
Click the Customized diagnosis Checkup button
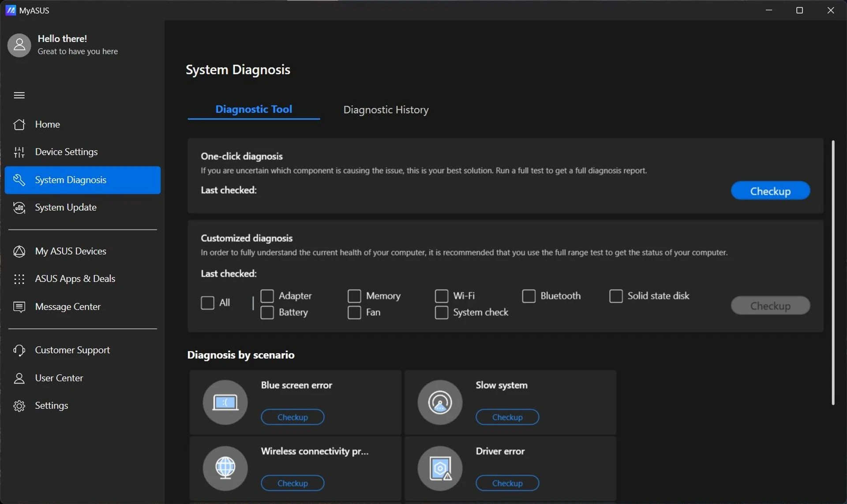tap(770, 306)
